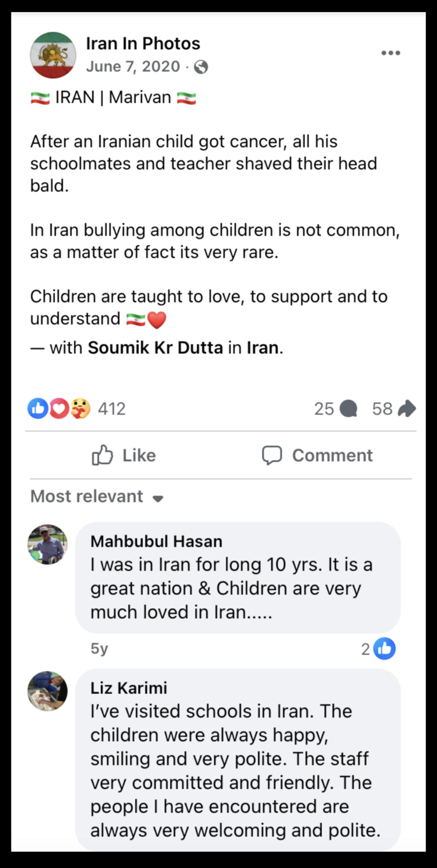
Task: Click the red heart reaction icon
Action: coord(58,409)
